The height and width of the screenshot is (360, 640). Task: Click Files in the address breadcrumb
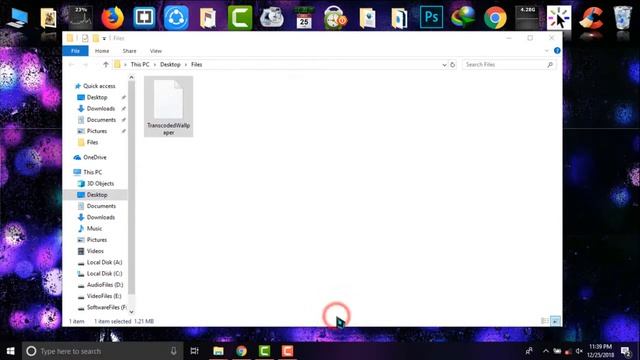(197, 64)
